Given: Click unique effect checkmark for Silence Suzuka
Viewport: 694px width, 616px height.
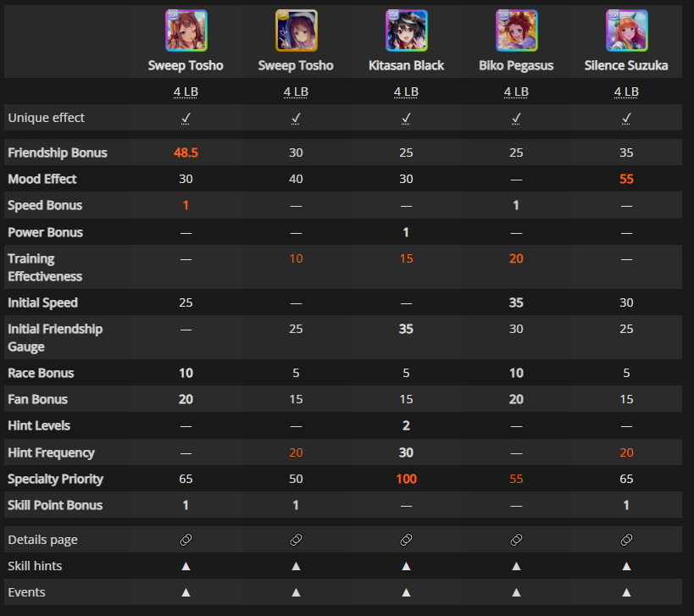Looking at the screenshot, I should coord(626,118).
